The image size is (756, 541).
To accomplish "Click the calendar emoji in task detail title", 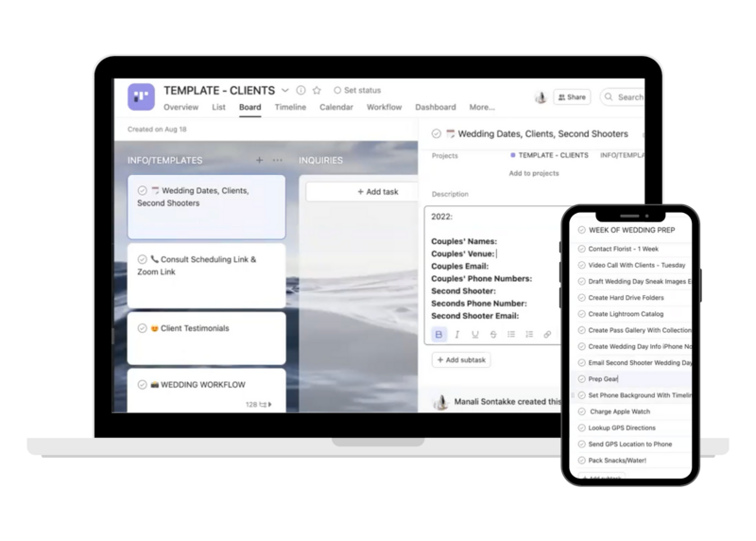I will coord(451,133).
